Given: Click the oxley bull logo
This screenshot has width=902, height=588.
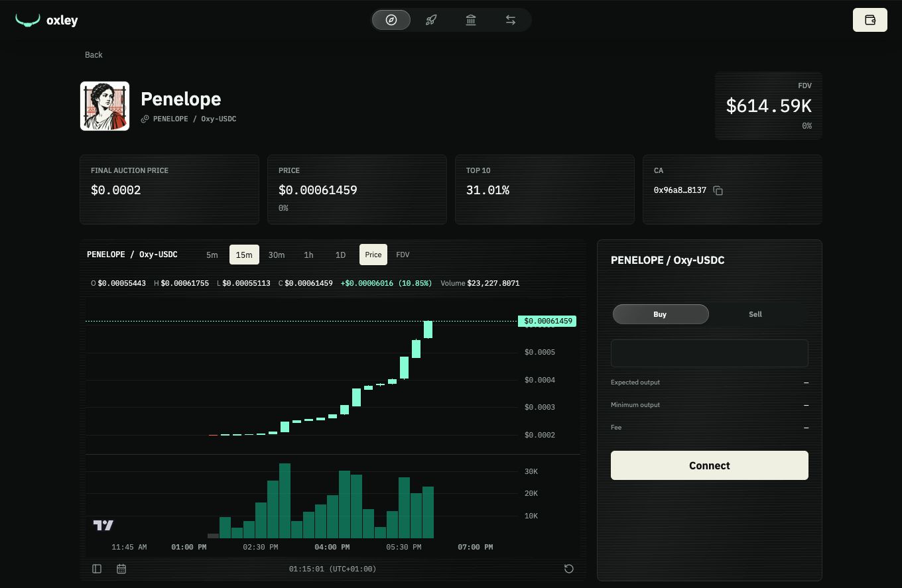Looking at the screenshot, I should (x=28, y=21).
